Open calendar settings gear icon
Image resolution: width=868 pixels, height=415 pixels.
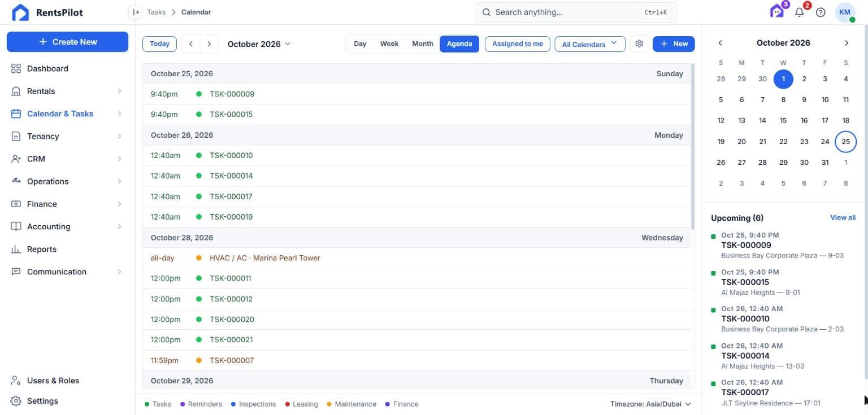(x=639, y=44)
